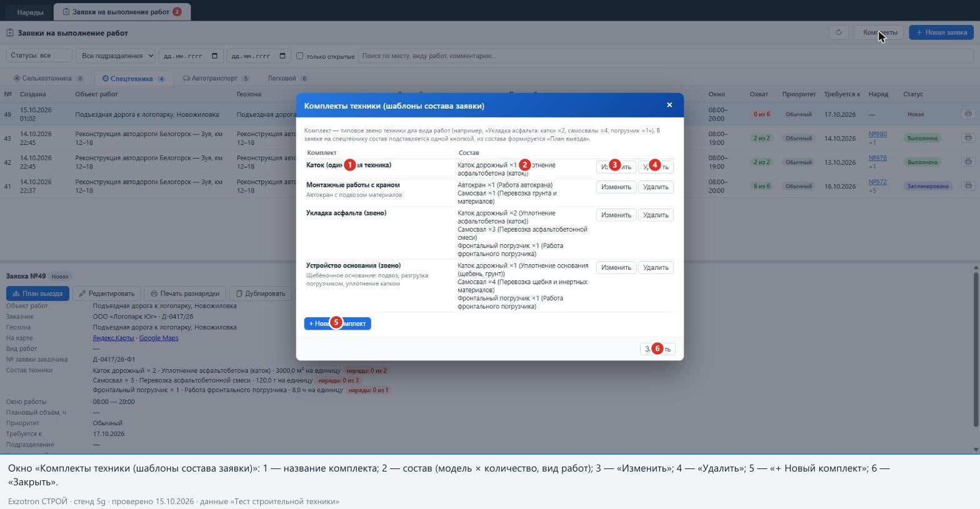The image size is (980, 509).
Task: Open the «Статусы: все» filter
Action: point(39,56)
